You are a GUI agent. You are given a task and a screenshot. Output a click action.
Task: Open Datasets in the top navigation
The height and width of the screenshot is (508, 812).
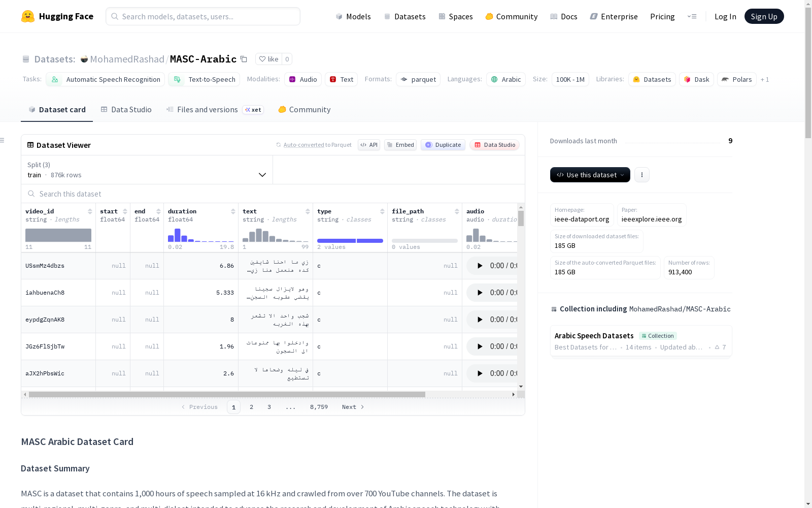coord(405,16)
